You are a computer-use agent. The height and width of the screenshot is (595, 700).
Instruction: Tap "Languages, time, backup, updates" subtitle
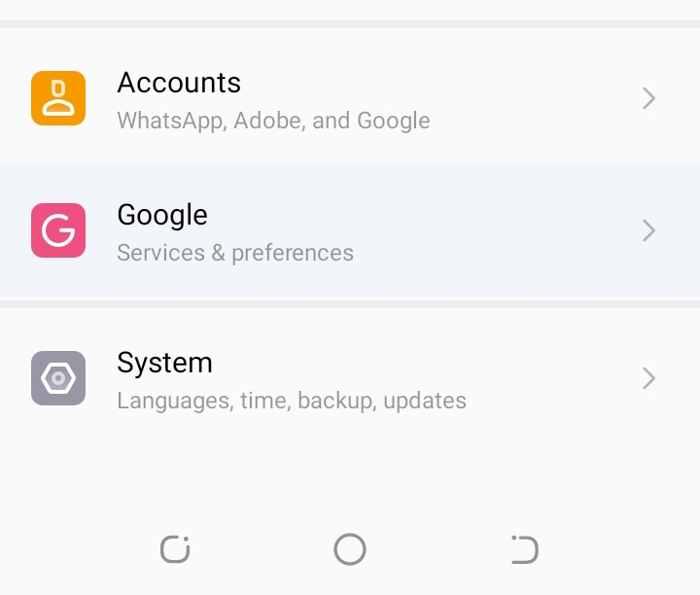point(292,401)
